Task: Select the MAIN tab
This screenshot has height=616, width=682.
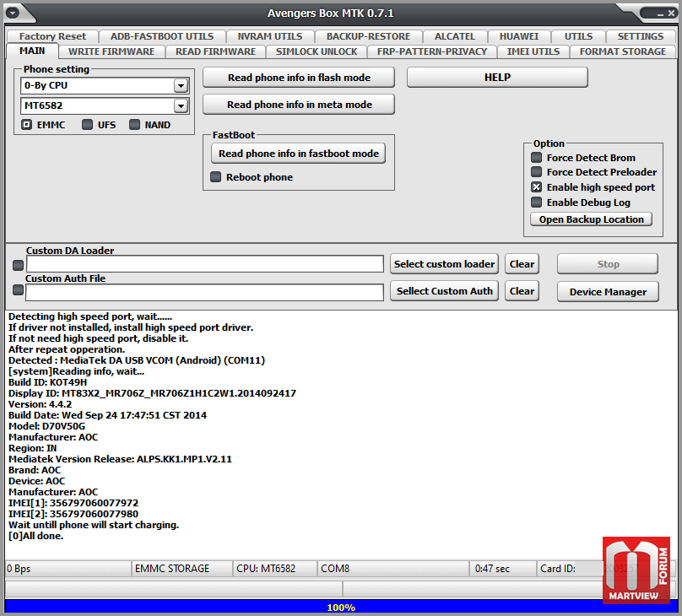Action: (32, 51)
